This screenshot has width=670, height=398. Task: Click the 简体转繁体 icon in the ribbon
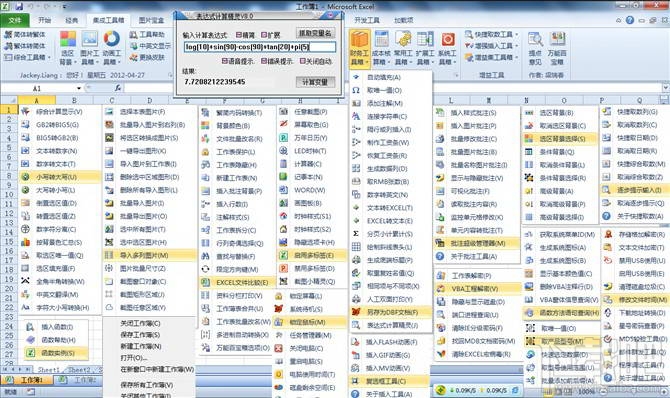[x=8, y=34]
